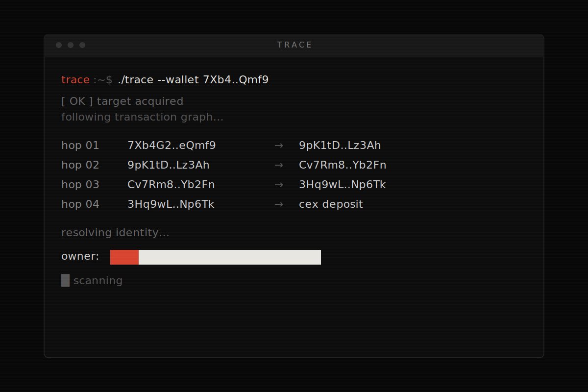This screenshot has height=392, width=588.
Task: Click the "cex deposit" destination
Action: click(331, 204)
